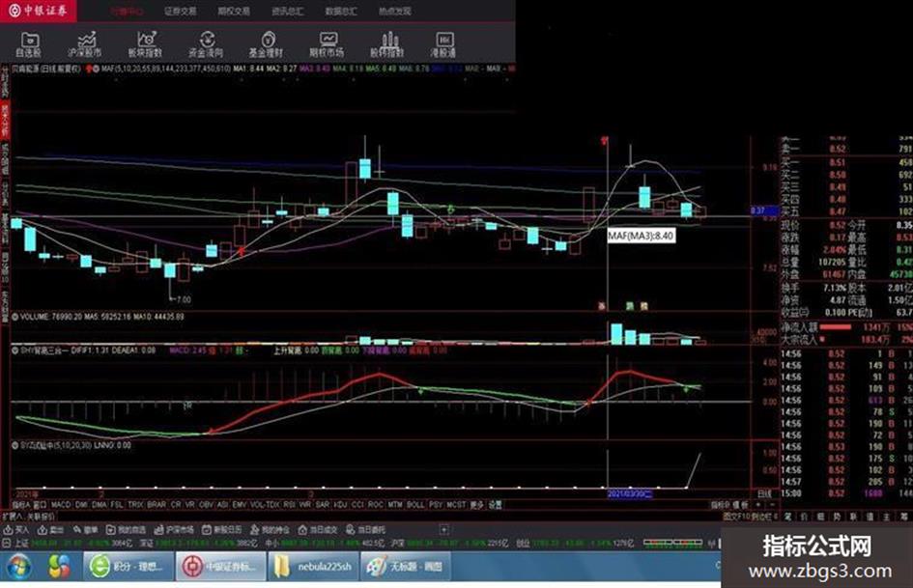This screenshot has height=588, width=913.
Task: Open 我的持仓 positions shortcut
Action: 270,530
